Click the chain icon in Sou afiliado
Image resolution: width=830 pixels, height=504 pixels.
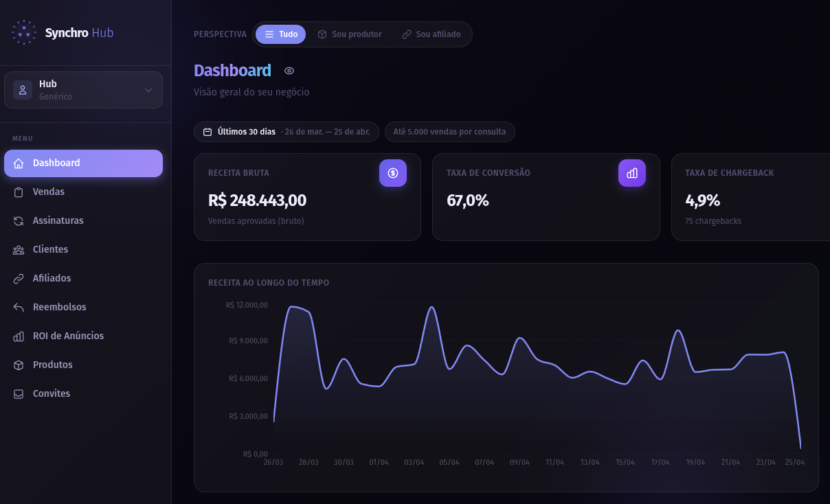coord(407,34)
